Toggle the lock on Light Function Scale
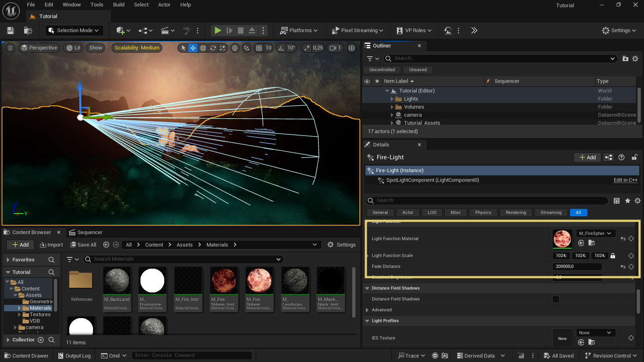644x362 pixels. click(613, 256)
